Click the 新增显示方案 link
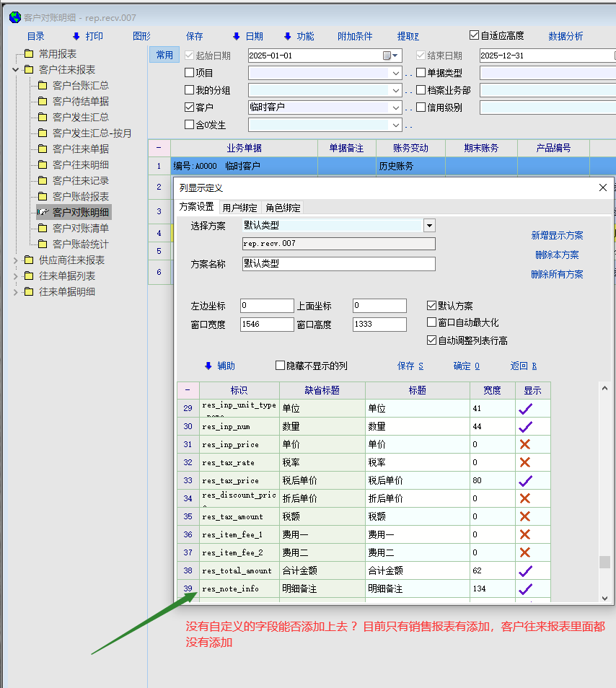Screen dimensions: 616x688 click(557, 235)
